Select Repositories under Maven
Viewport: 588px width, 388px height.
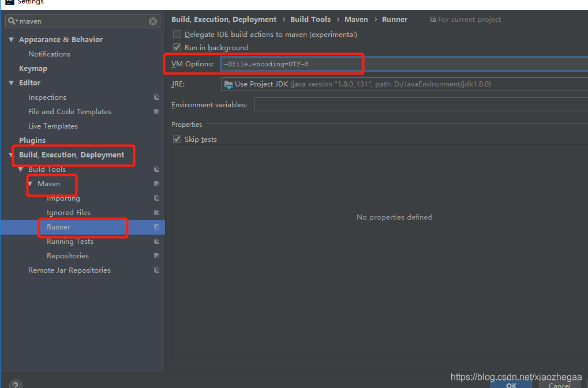(68, 256)
